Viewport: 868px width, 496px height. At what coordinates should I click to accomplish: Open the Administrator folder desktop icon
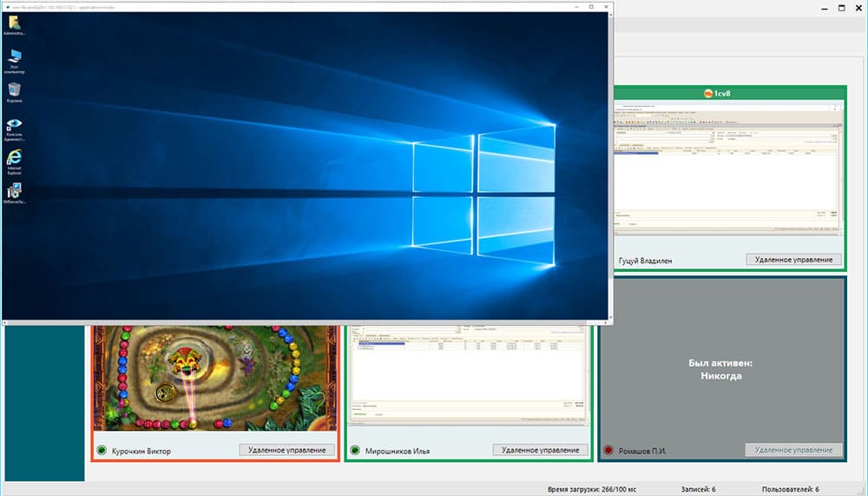pyautogui.click(x=15, y=23)
